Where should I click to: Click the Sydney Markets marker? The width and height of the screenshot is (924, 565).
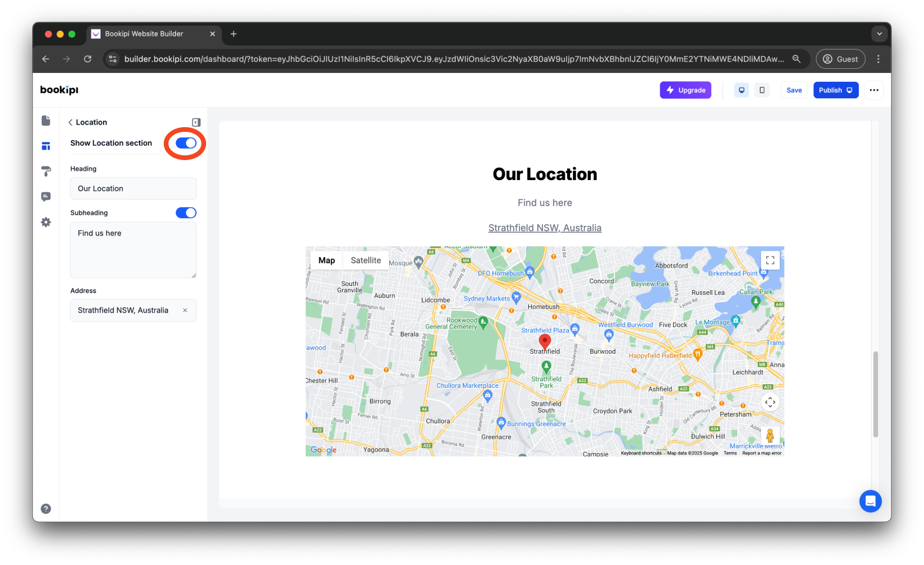point(516,297)
